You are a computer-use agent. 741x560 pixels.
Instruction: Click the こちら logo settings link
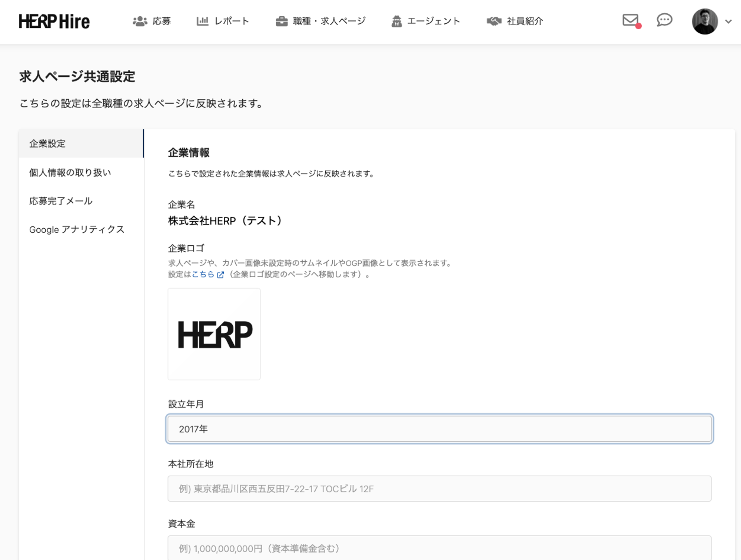click(203, 274)
